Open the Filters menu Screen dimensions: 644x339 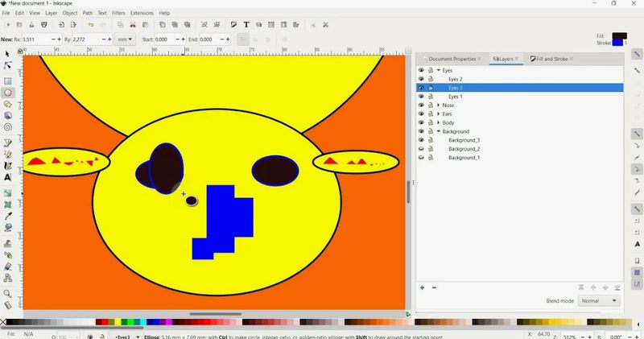118,13
